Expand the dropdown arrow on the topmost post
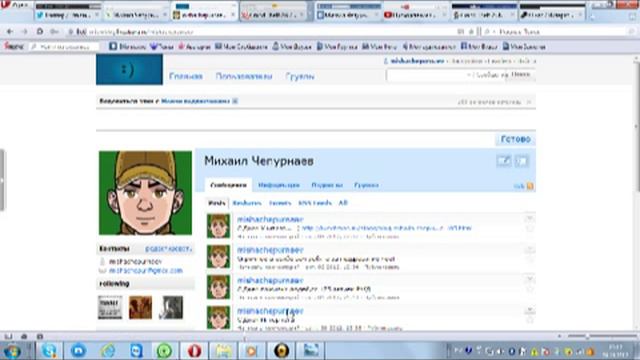Viewport: 640px width, 360px height. tap(529, 219)
